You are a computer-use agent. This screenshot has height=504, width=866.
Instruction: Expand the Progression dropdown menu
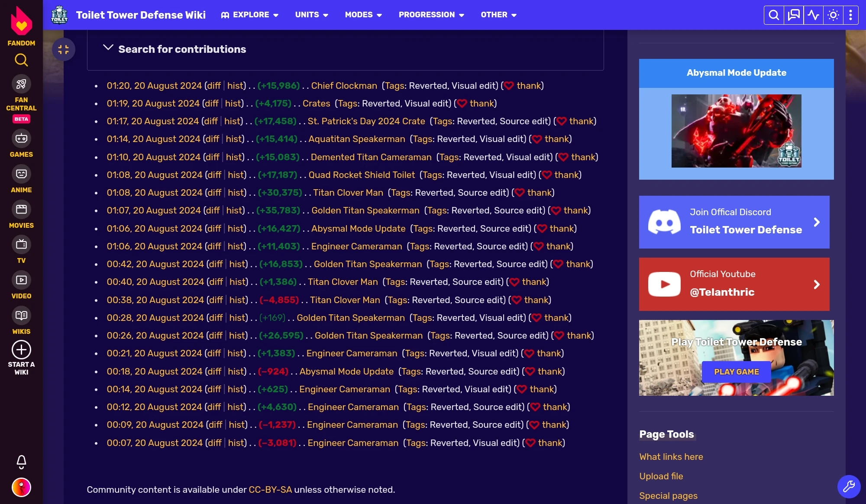432,15
